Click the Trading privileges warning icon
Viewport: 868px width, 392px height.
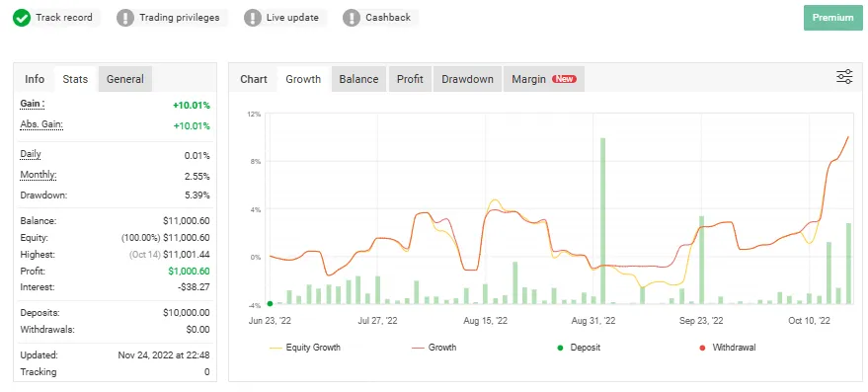point(125,18)
